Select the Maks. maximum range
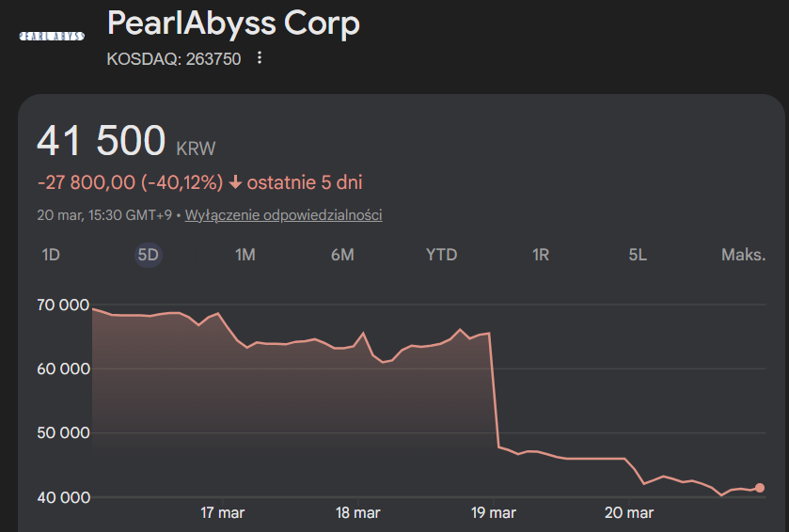 click(x=743, y=255)
